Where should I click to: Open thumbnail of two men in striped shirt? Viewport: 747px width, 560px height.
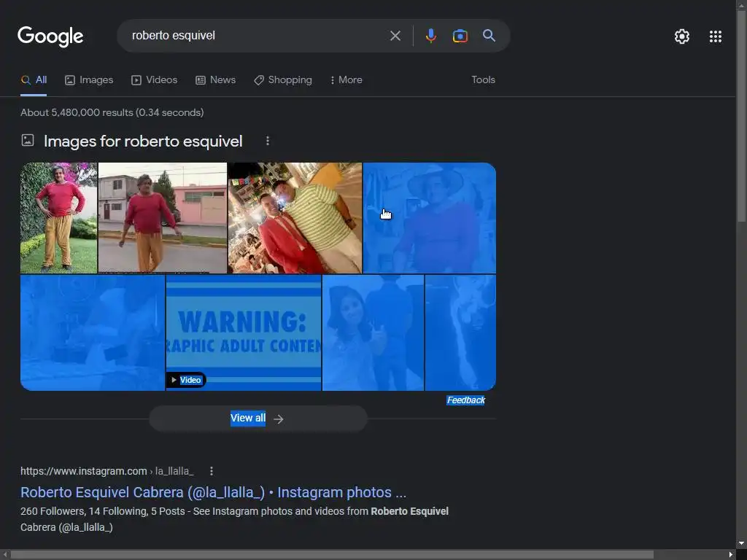(x=295, y=218)
